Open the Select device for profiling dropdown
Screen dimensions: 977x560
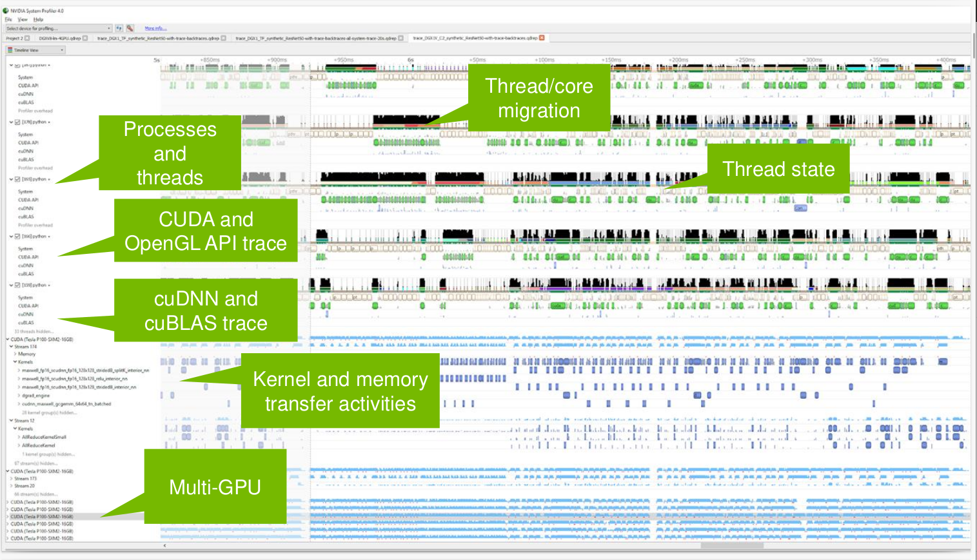(108, 28)
